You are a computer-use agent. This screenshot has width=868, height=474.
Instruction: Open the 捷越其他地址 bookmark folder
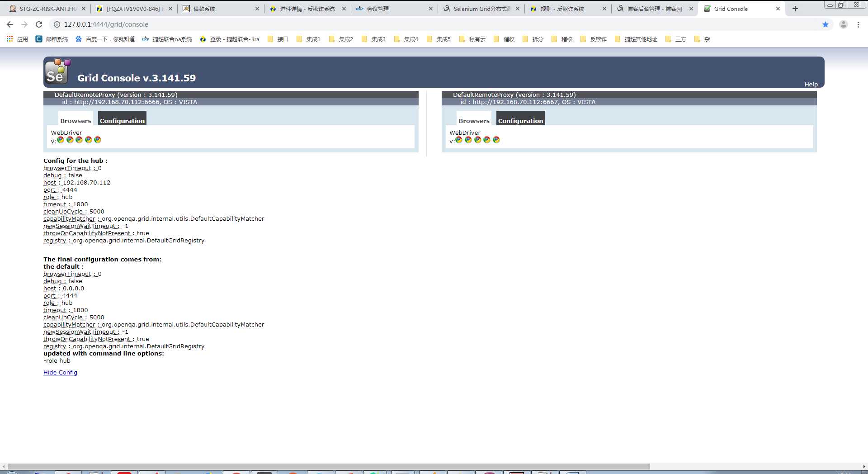[x=636, y=39]
